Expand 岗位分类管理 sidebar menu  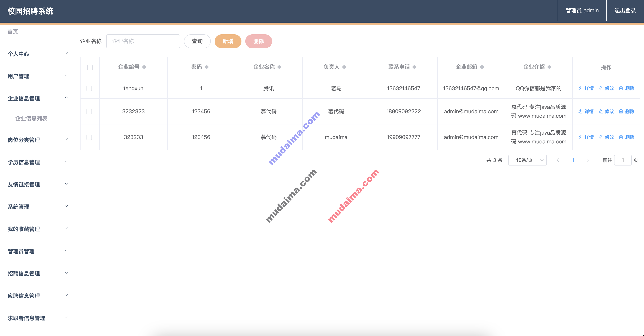point(38,140)
